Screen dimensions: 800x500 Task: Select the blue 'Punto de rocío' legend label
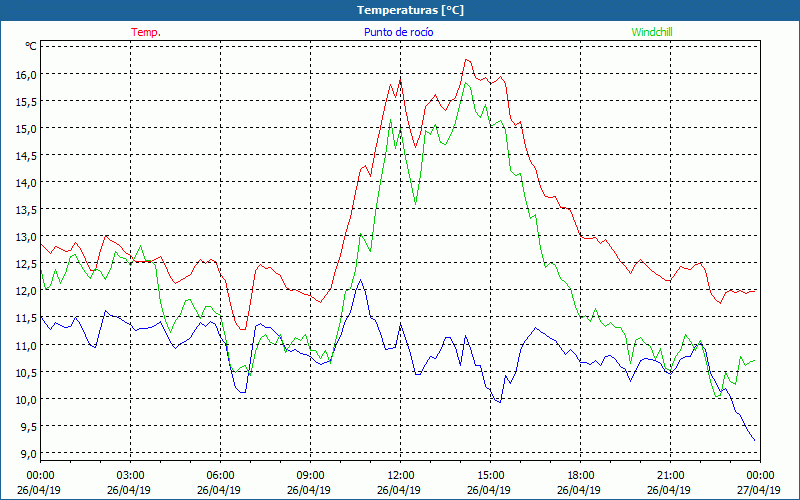point(398,32)
